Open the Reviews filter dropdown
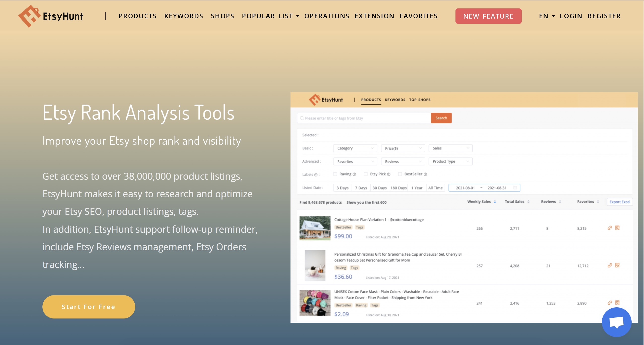Image resolution: width=644 pixels, height=345 pixels. pyautogui.click(x=403, y=162)
